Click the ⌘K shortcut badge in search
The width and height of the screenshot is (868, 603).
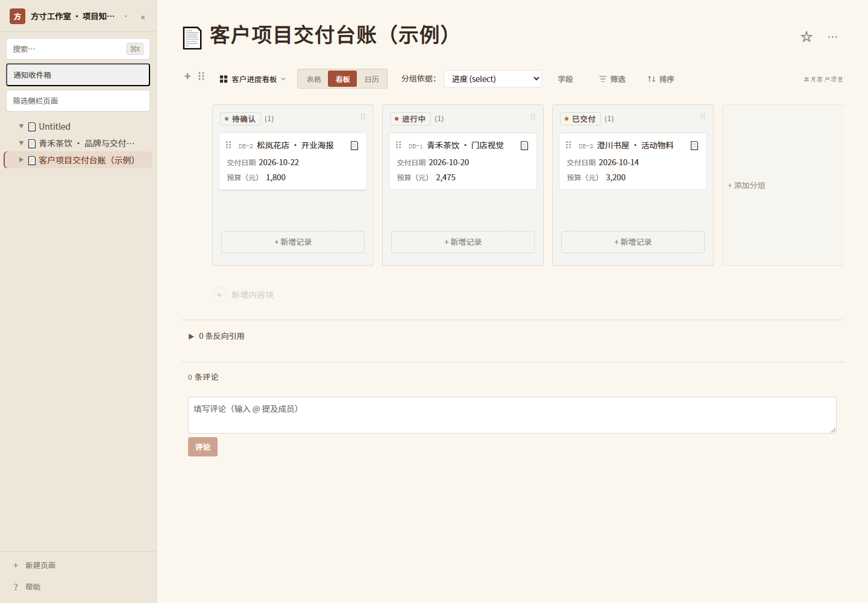[135, 49]
